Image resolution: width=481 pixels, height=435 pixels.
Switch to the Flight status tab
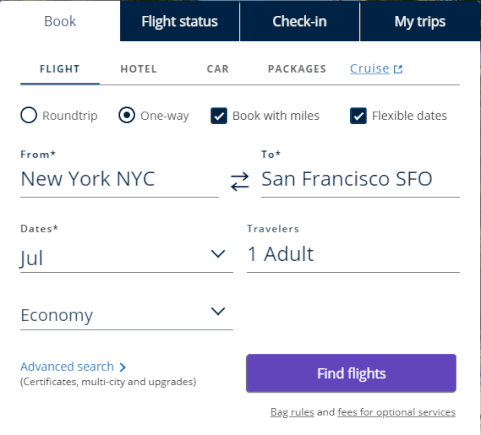pyautogui.click(x=180, y=21)
